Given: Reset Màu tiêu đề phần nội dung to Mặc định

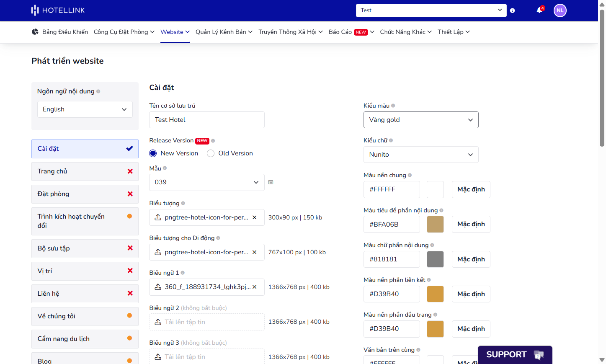Looking at the screenshot, I should 471,224.
